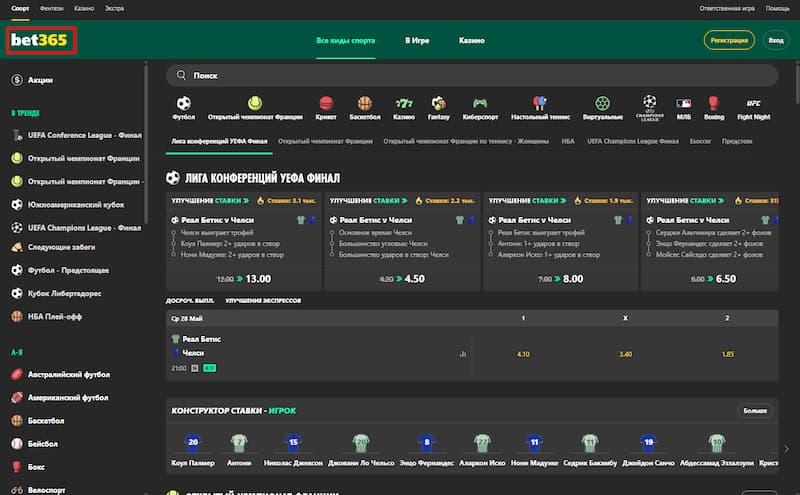
Task: Open Южноамериканский кубок in sidebar
Action: 68,205
